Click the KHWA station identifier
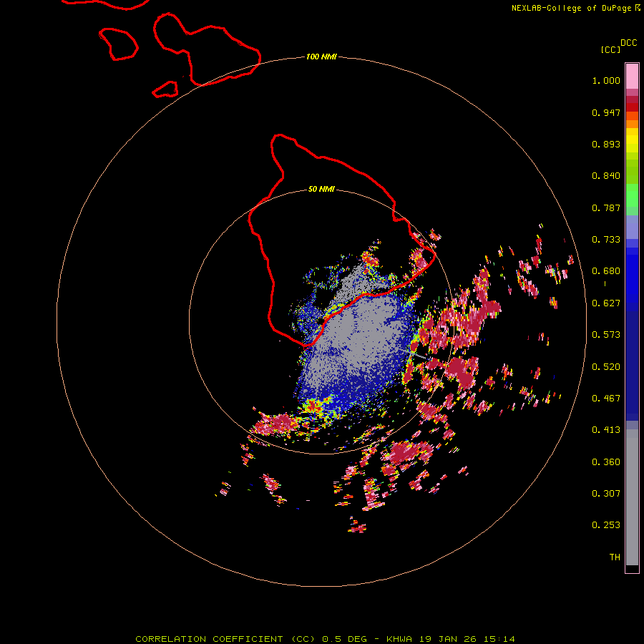This screenshot has height=644, width=644. [x=399, y=639]
